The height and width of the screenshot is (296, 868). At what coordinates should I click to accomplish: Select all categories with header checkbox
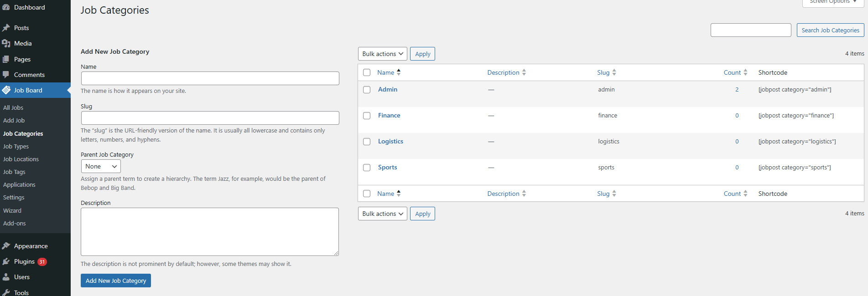click(x=367, y=72)
